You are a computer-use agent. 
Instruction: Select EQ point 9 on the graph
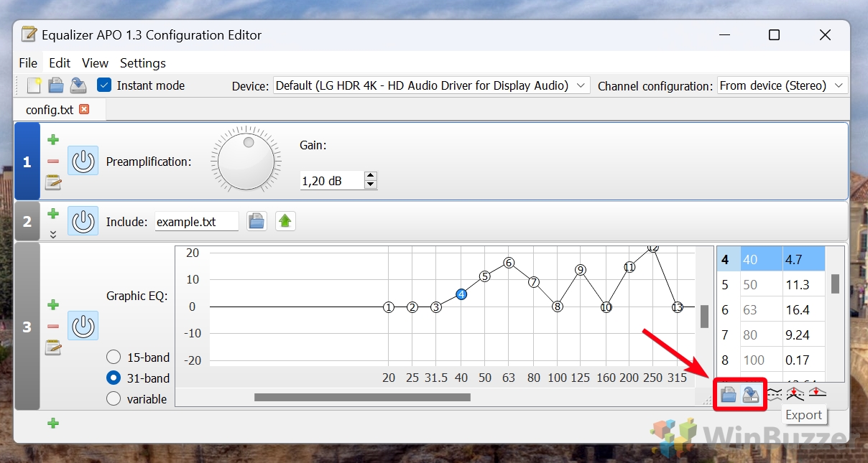581,270
